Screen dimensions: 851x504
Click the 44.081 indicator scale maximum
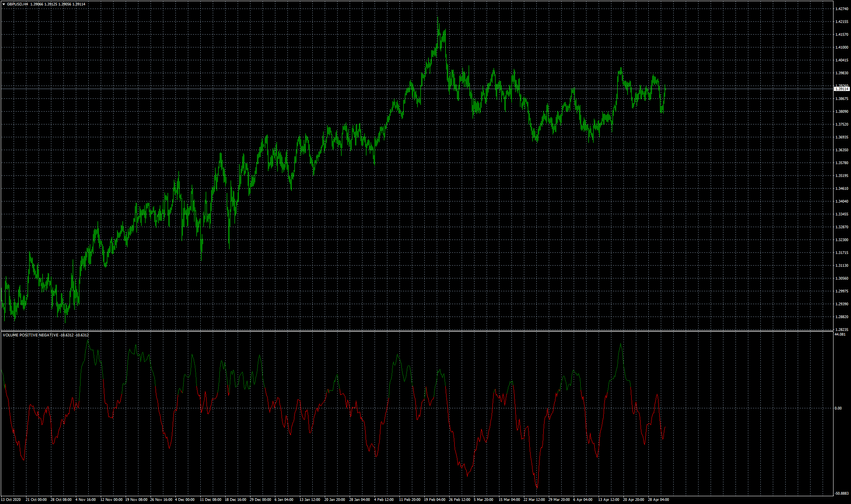[840, 334]
